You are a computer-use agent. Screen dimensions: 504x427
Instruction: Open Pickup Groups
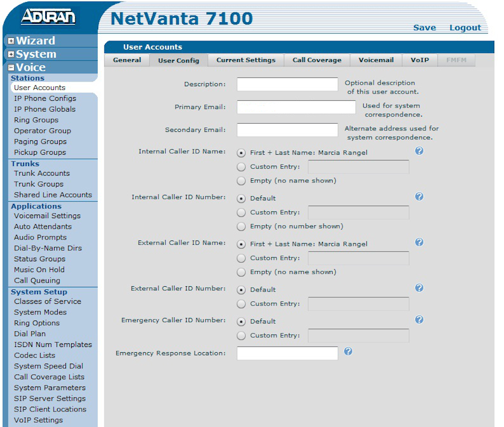click(40, 152)
